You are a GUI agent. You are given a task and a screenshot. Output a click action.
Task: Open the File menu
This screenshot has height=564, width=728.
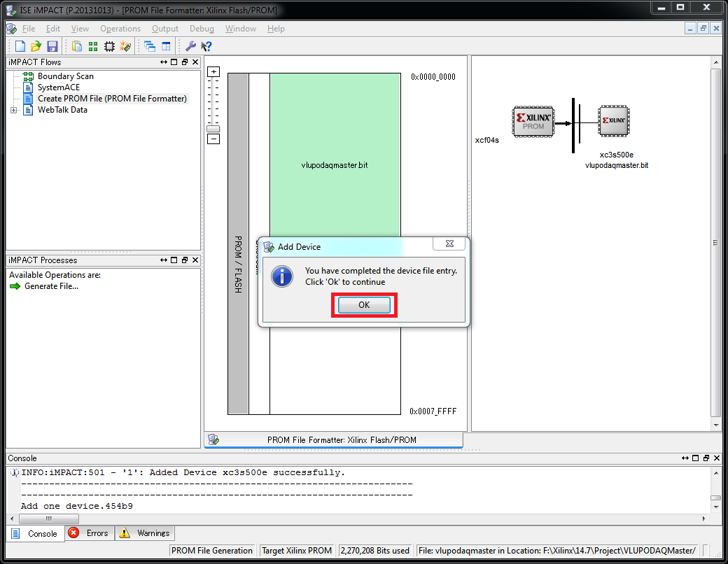pos(29,29)
